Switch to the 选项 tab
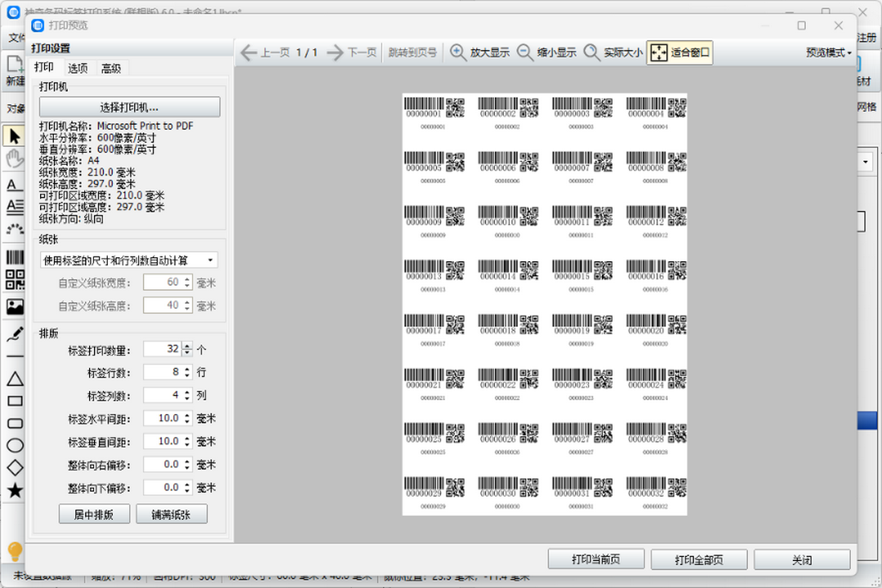 pyautogui.click(x=78, y=69)
